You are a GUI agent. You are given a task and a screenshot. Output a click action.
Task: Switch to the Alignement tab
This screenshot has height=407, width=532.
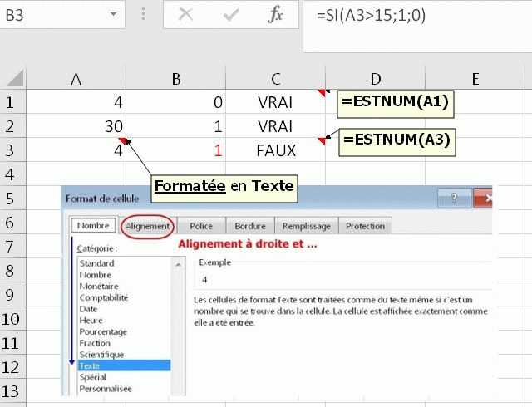(x=147, y=226)
